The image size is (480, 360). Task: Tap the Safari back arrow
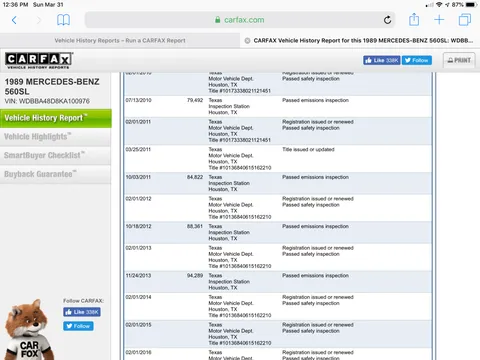click(x=14, y=20)
